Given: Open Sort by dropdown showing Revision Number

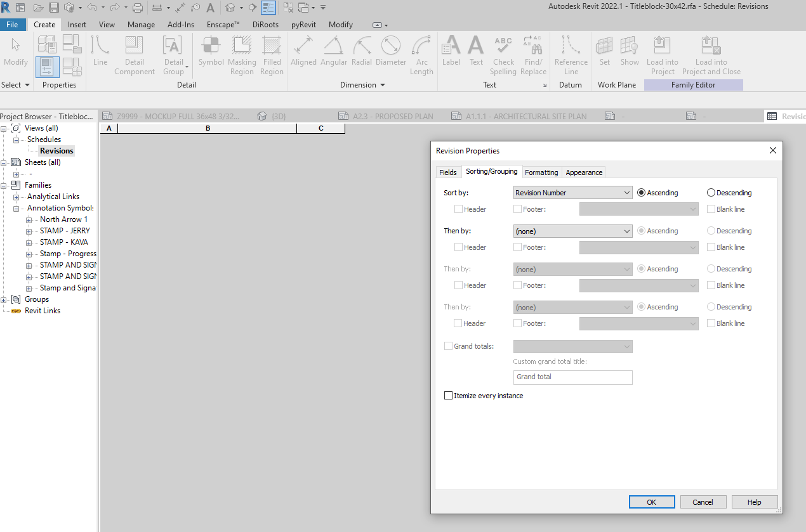Looking at the screenshot, I should (x=572, y=193).
